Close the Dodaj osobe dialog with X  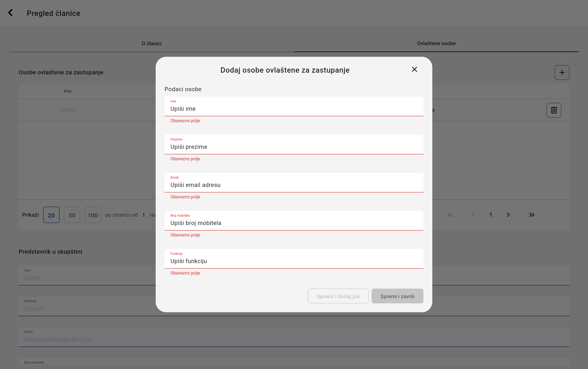pos(414,70)
